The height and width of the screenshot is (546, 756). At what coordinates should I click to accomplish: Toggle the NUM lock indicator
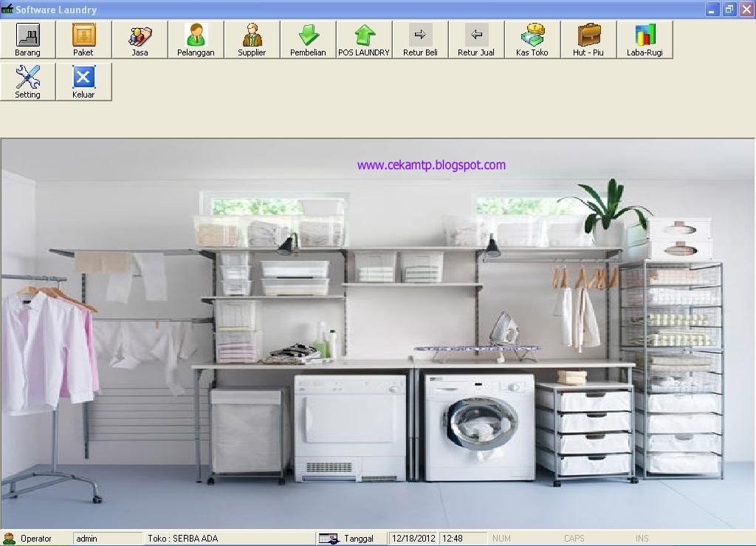pyautogui.click(x=501, y=538)
